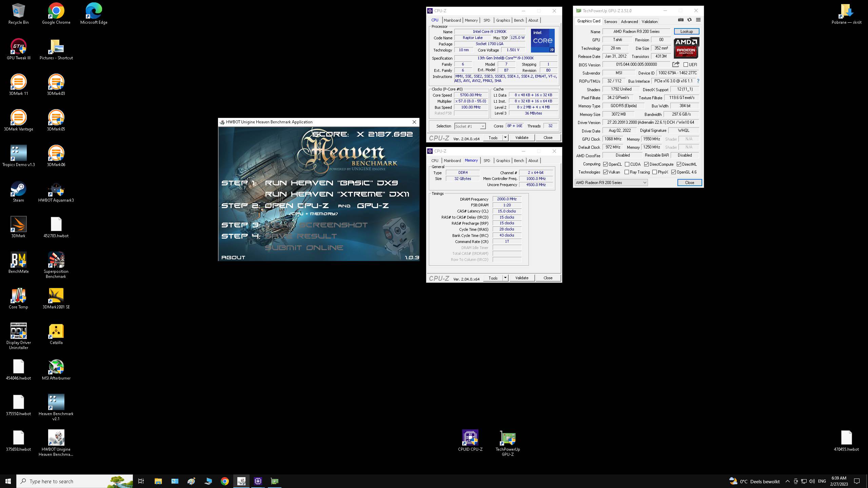Open Advanced tab in GPU-Z
868x488 pixels.
click(x=629, y=22)
